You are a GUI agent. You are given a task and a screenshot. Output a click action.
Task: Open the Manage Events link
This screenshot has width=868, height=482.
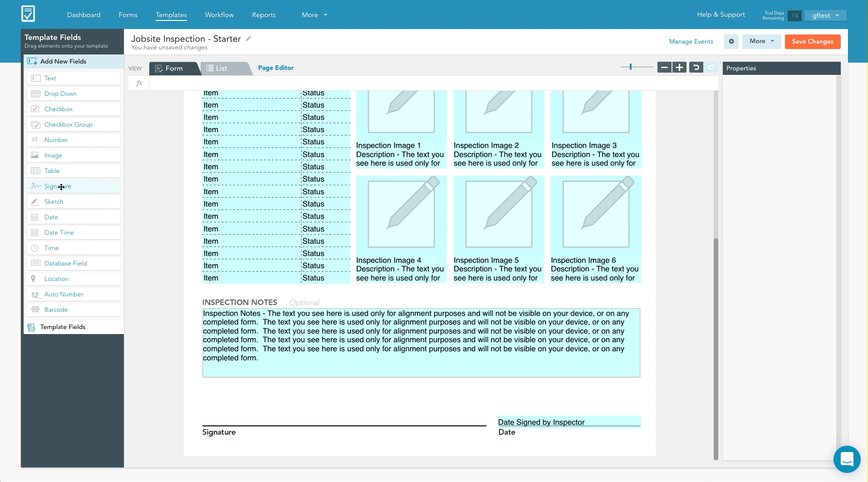coord(691,41)
